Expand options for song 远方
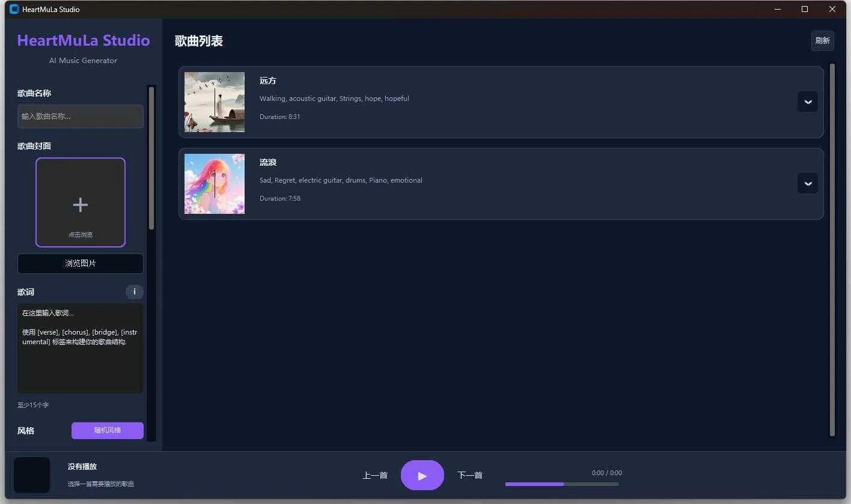The image size is (851, 504). [x=807, y=102]
